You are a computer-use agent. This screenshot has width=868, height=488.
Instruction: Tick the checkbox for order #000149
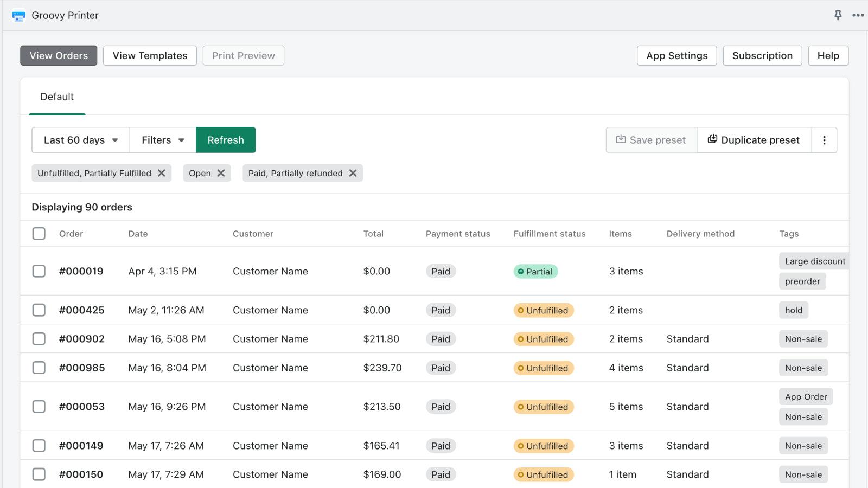tap(39, 446)
